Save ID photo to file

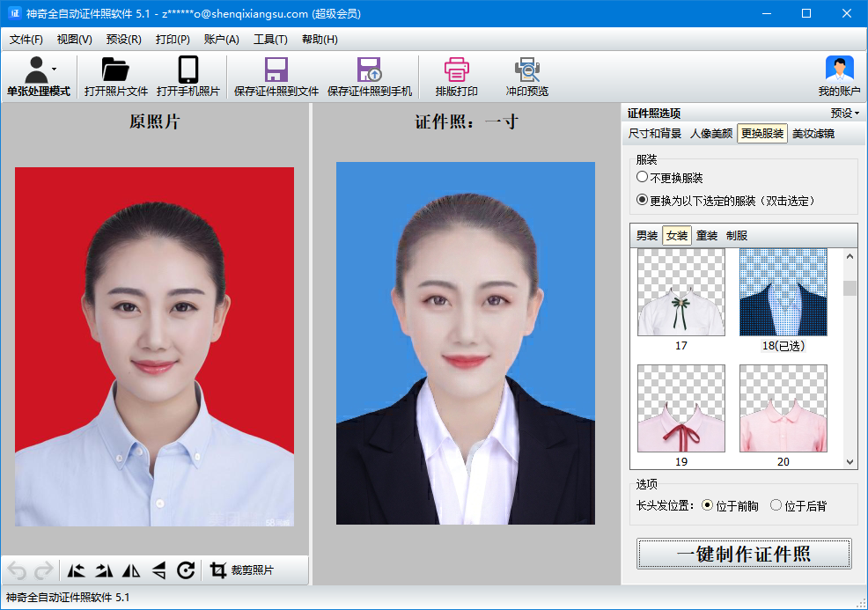tap(276, 70)
